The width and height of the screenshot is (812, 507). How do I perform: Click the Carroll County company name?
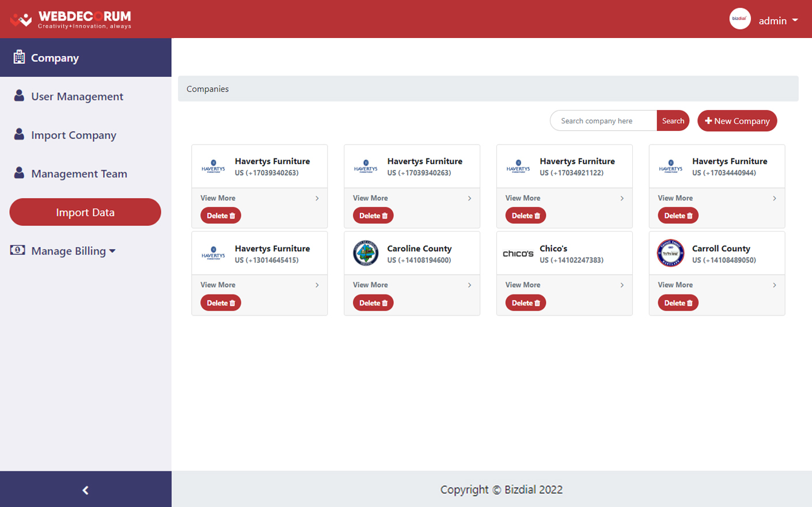pos(721,248)
